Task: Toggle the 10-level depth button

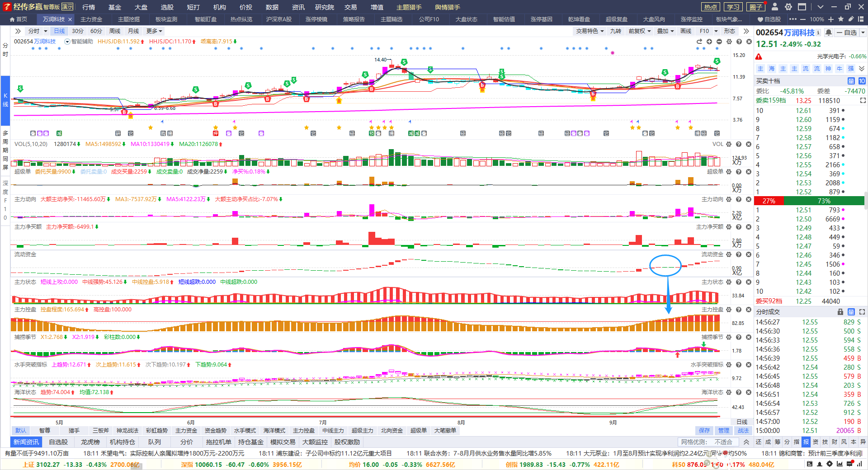Action: click(x=862, y=81)
